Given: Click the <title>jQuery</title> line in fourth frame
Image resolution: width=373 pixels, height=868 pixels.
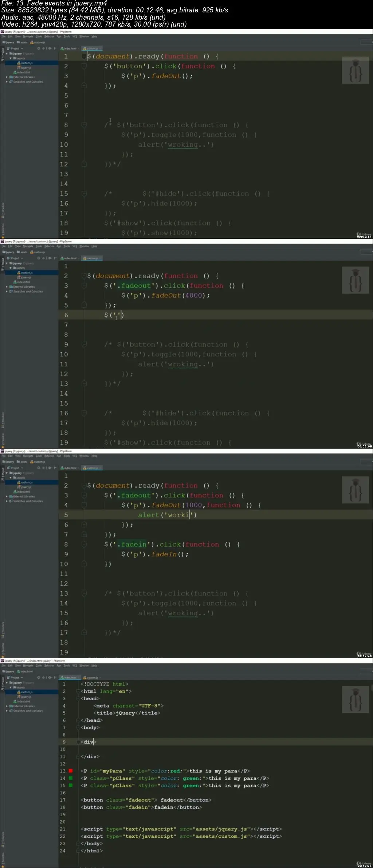Looking at the screenshot, I should (127, 713).
